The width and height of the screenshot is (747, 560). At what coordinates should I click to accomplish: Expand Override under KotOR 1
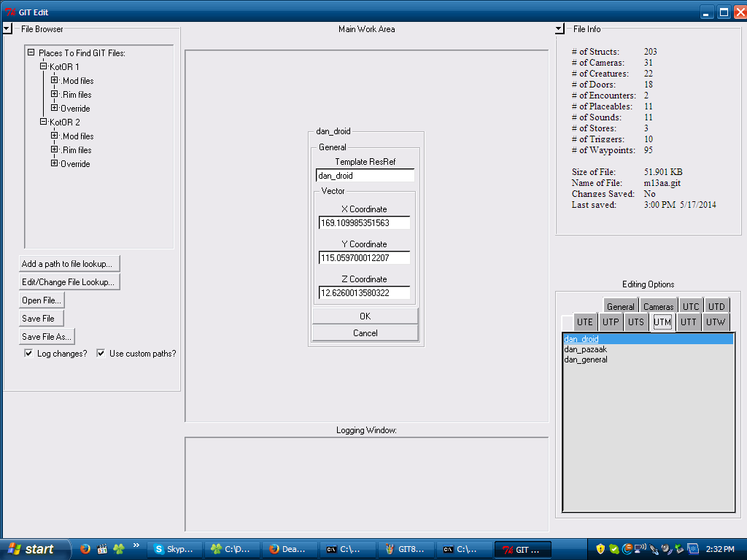pyautogui.click(x=54, y=108)
